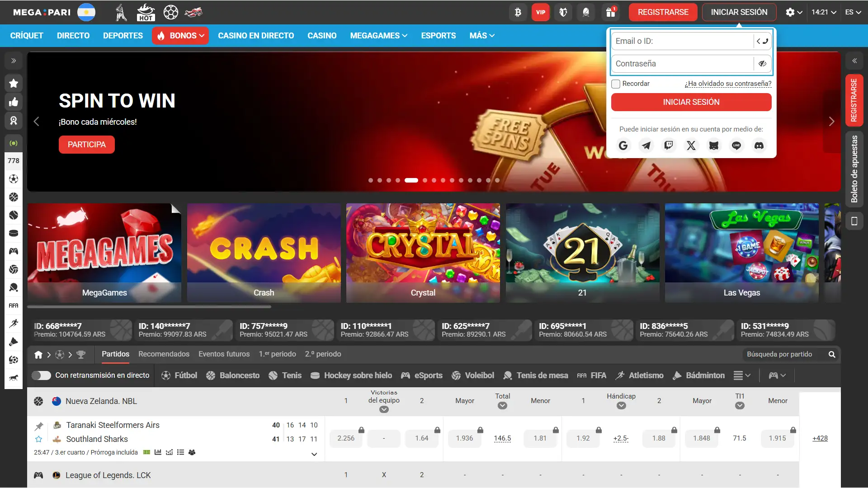Click the vertical REGISTRARSE side button
This screenshot has height=488, width=868.
pyautogui.click(x=854, y=100)
